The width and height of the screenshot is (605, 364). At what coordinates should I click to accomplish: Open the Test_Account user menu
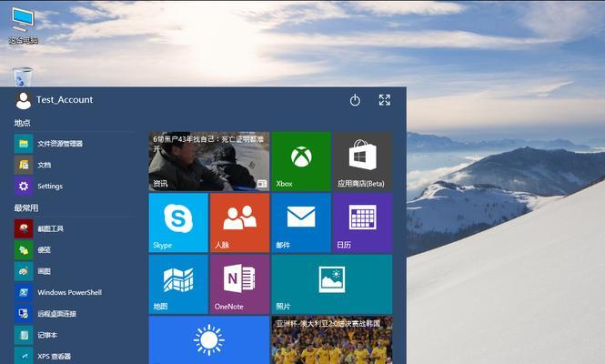[x=54, y=100]
